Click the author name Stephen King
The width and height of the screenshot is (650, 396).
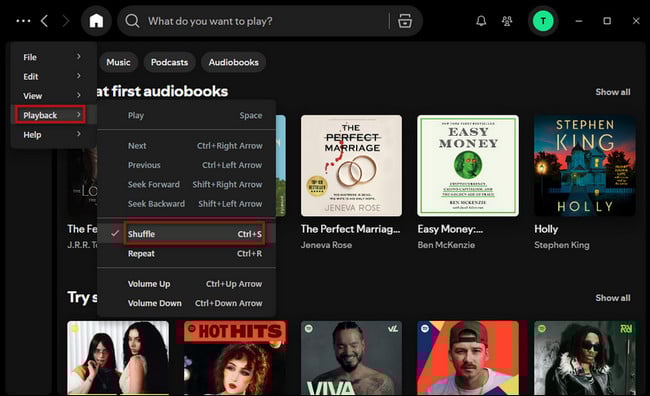pos(562,245)
